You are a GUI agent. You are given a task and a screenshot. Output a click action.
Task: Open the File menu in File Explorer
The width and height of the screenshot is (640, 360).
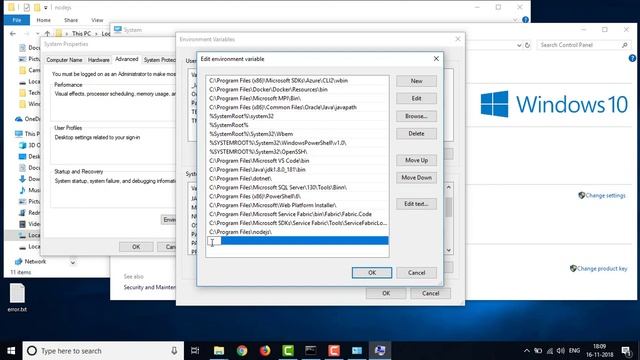[x=17, y=20]
